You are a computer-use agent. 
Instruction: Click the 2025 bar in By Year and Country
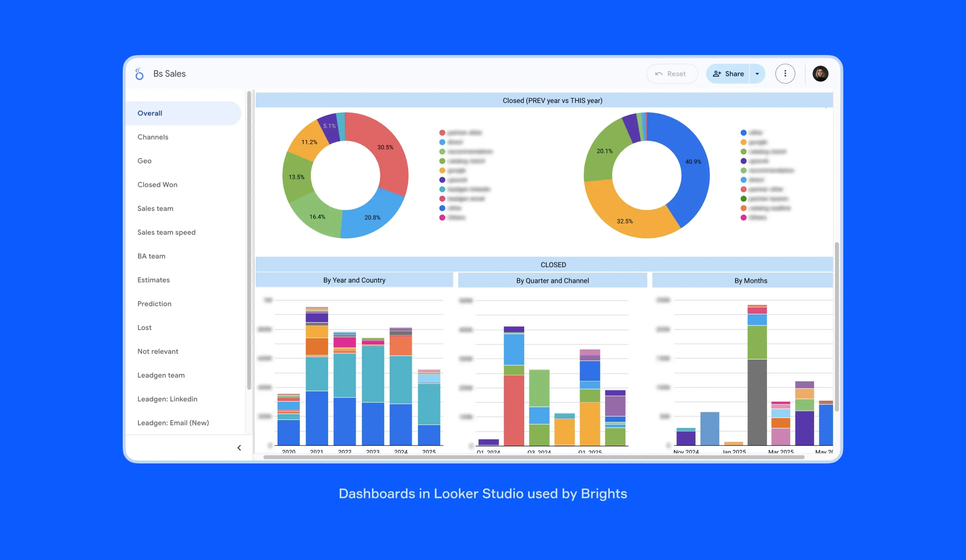tap(429, 407)
